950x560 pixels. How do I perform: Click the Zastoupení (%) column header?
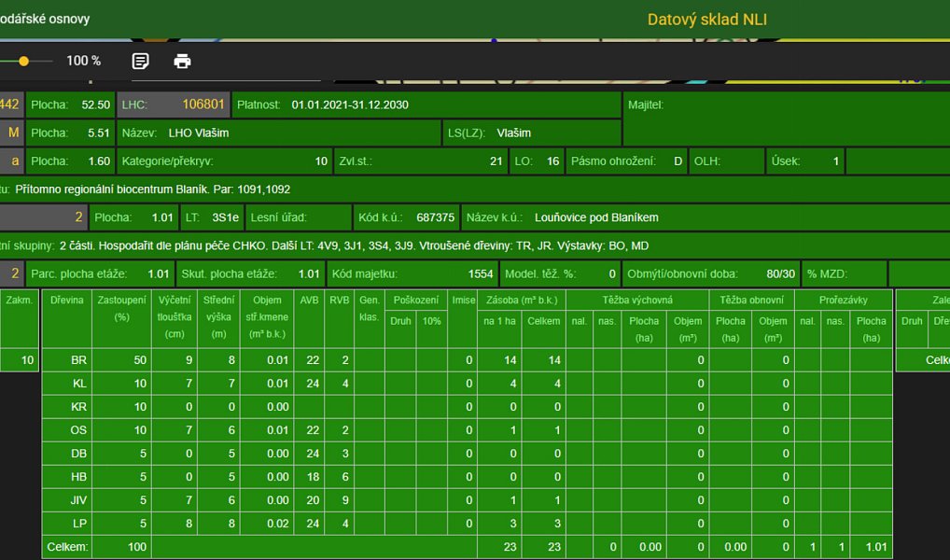tap(121, 317)
